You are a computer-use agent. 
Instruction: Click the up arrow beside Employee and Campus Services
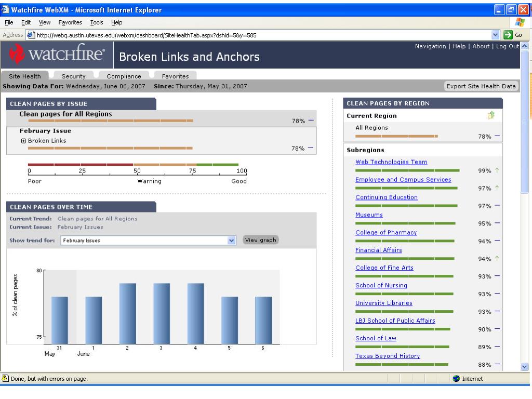click(497, 188)
